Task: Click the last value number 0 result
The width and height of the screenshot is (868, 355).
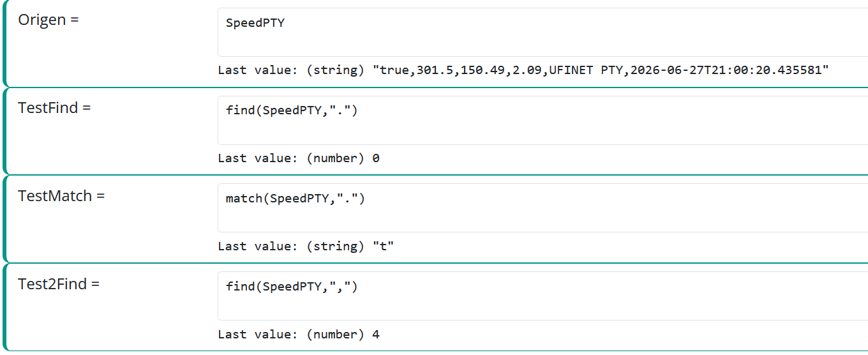Action: tap(376, 158)
